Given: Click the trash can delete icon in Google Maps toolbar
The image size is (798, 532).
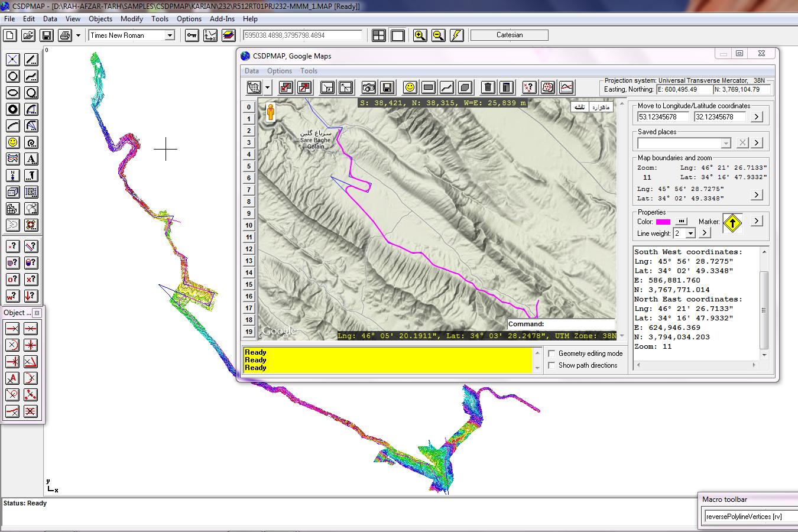Looking at the screenshot, I should [x=488, y=87].
